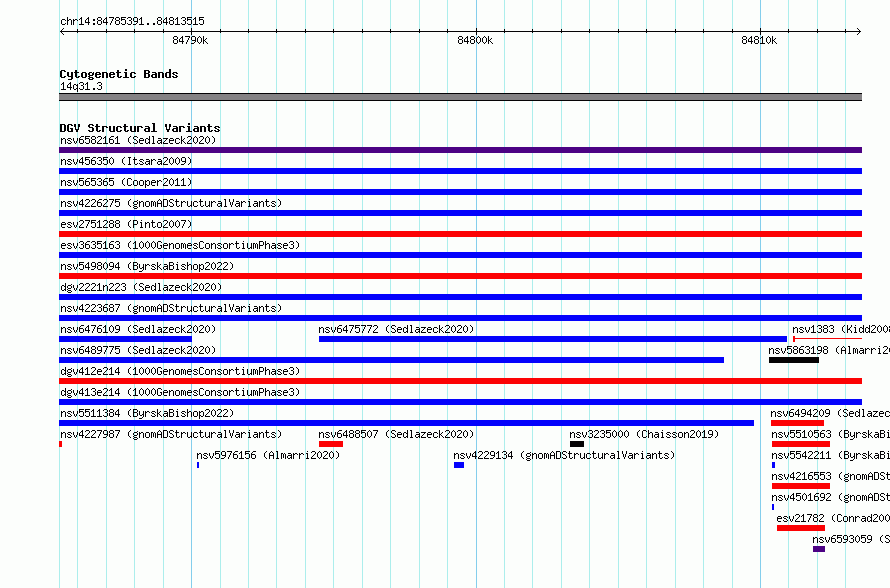Image resolution: width=890 pixels, height=588 pixels.
Task: Click the 84810k ruler position
Action: [x=759, y=40]
